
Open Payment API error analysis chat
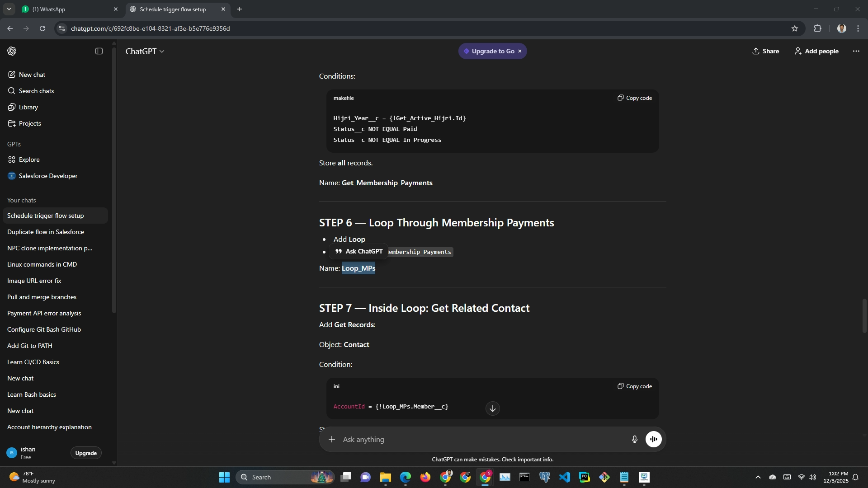click(x=44, y=313)
